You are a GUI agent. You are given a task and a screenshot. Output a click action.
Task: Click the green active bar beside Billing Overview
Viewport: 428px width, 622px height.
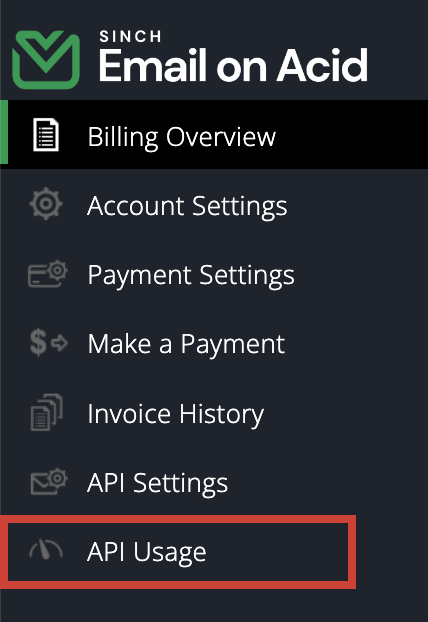(4, 132)
